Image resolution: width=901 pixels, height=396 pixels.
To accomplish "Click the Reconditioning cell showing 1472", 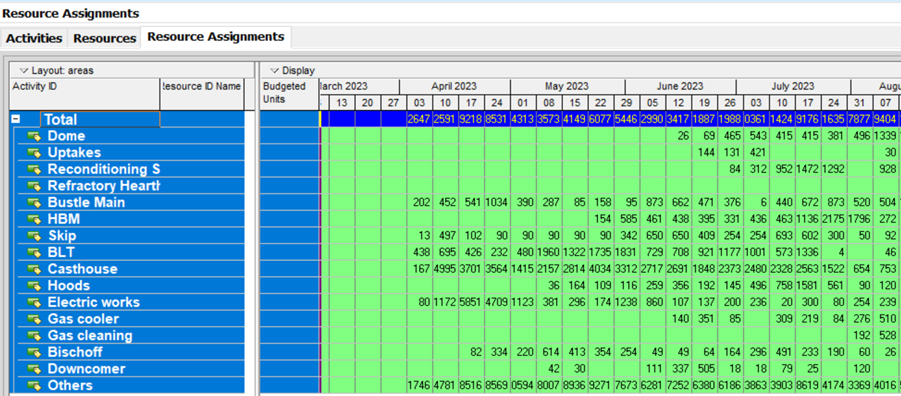I will click(807, 170).
